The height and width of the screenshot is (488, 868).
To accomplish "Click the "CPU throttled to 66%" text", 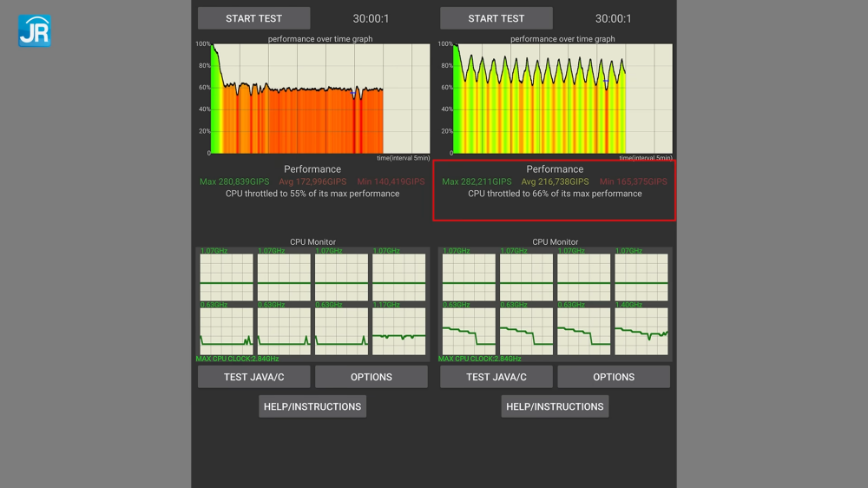I will [x=555, y=194].
